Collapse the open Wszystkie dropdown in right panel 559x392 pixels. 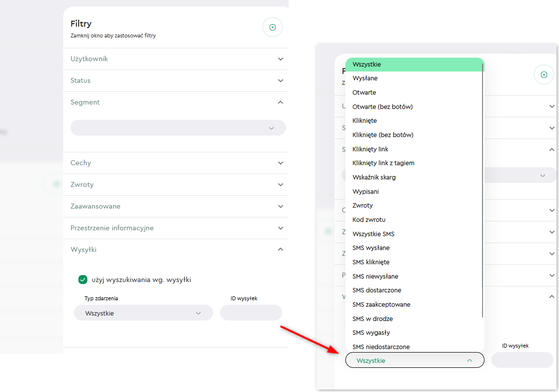tap(415, 360)
